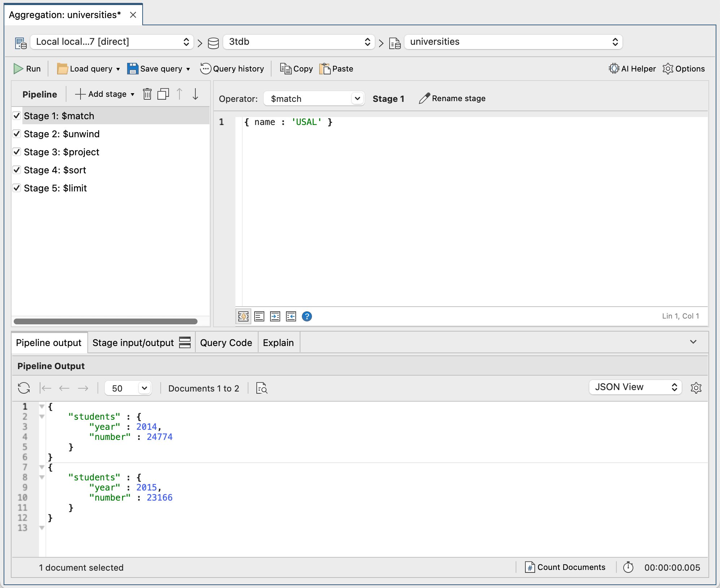Image resolution: width=720 pixels, height=588 pixels.
Task: Uncheck Stage 4: $sort
Action: 16,170
